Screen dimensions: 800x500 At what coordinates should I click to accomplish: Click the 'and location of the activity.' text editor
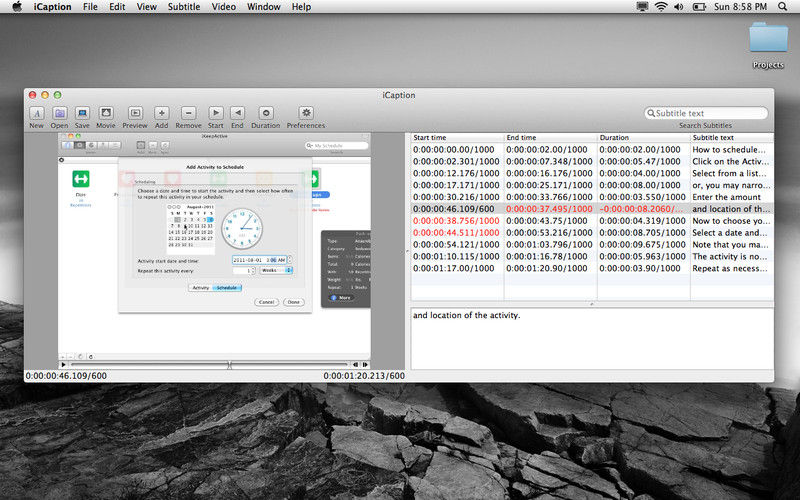pyautogui.click(x=592, y=339)
